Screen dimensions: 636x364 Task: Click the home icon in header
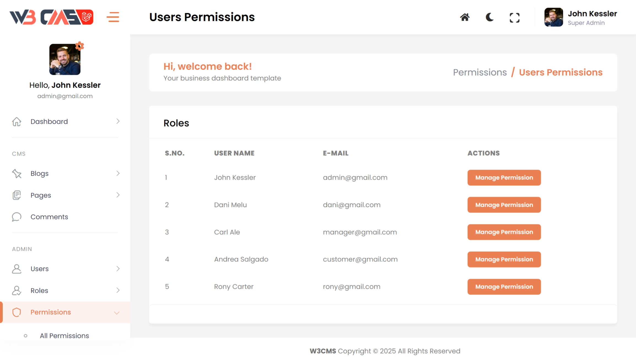coord(465,17)
